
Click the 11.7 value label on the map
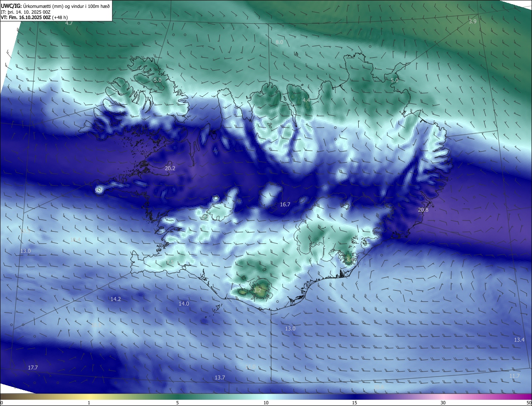pyautogui.click(x=515, y=376)
